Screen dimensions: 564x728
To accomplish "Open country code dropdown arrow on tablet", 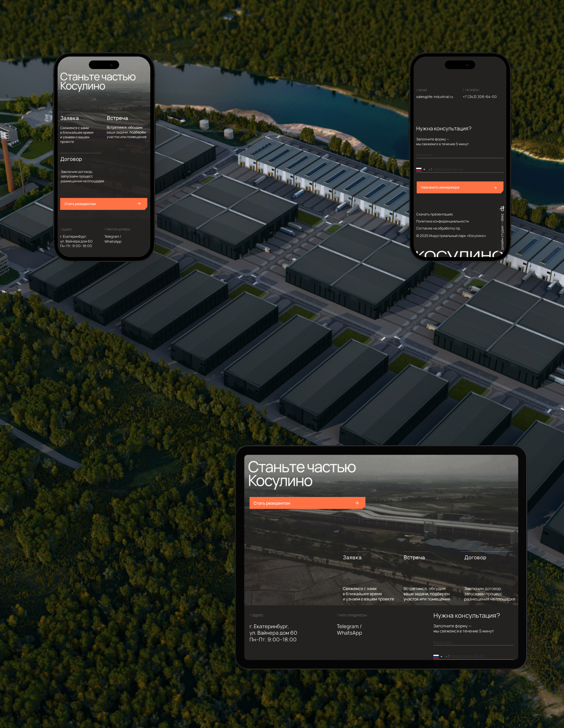I will (x=442, y=657).
